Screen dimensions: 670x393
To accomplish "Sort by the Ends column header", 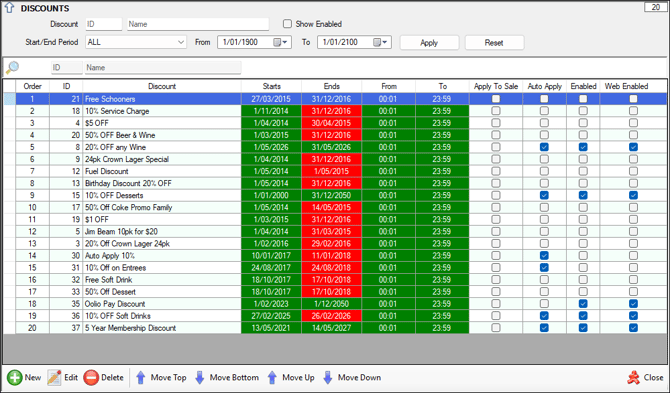I will 332,86.
